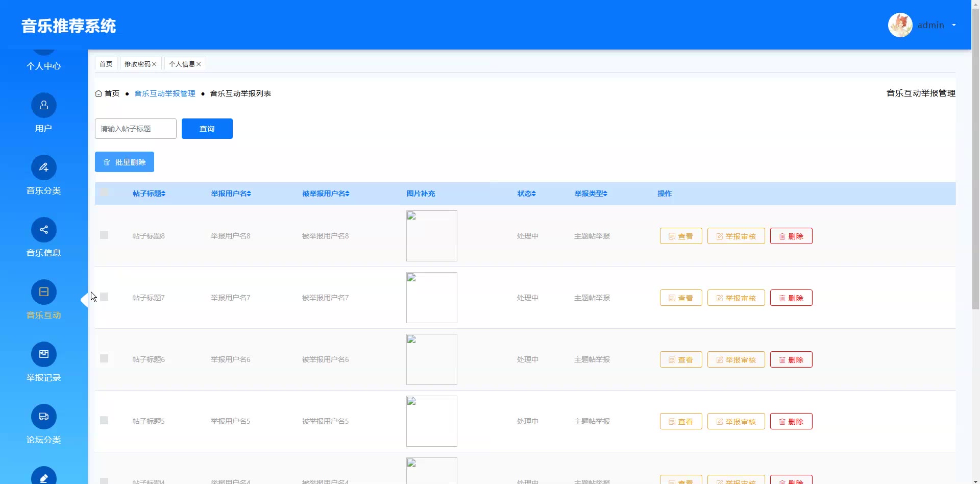Open the 举报记录 sidebar icon
The image size is (980, 484).
tap(44, 354)
